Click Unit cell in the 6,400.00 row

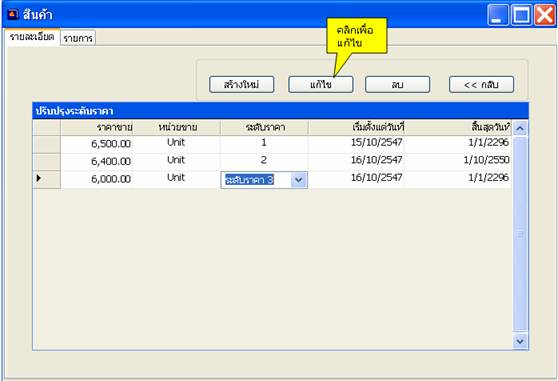tap(177, 162)
